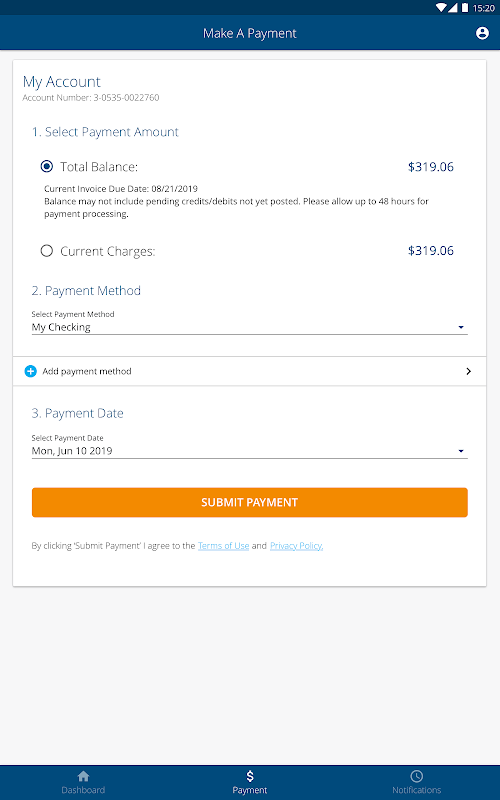Tap the Payment dollar sign icon
This screenshot has width=500, height=800.
249,776
